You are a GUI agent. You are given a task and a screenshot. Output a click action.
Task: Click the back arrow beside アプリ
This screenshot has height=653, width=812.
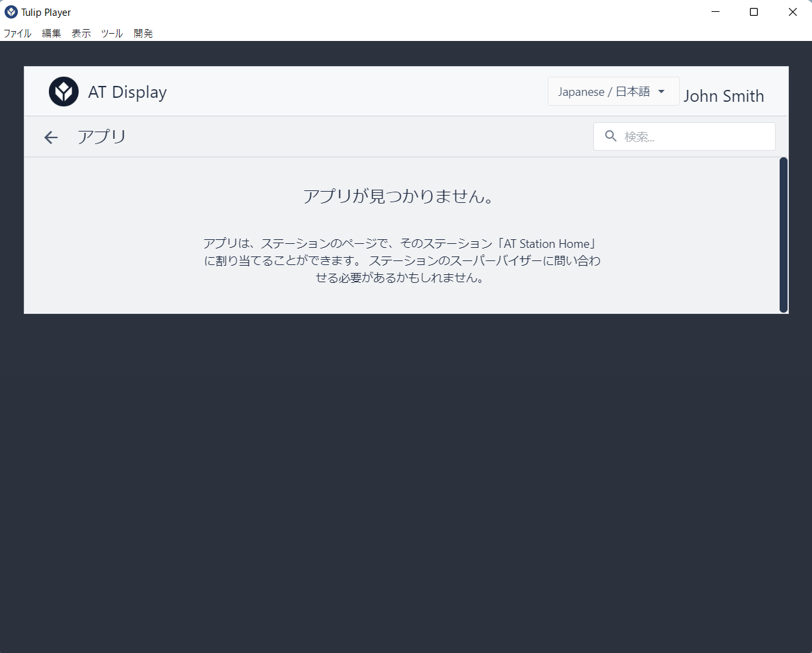pos(51,137)
